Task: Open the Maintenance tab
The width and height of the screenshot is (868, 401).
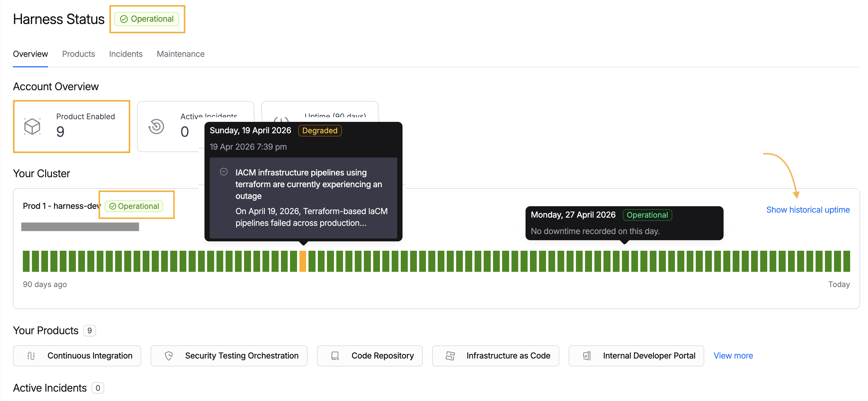Action: click(181, 54)
